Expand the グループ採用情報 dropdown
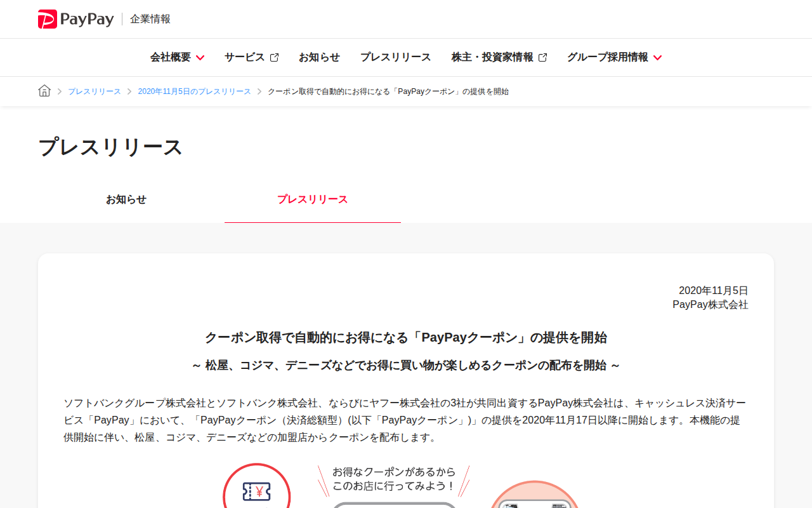Viewport: 812px width, 508px height. pyautogui.click(x=614, y=57)
